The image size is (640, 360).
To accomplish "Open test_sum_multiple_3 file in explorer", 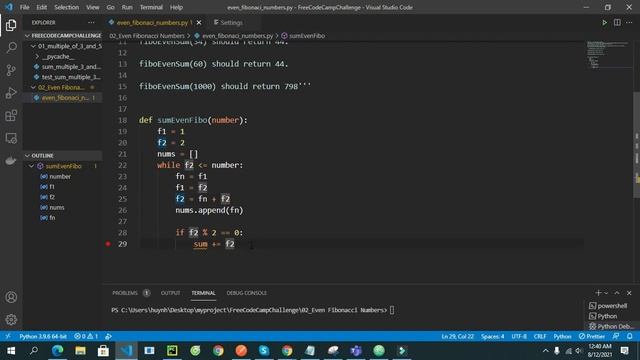I will point(62,77).
